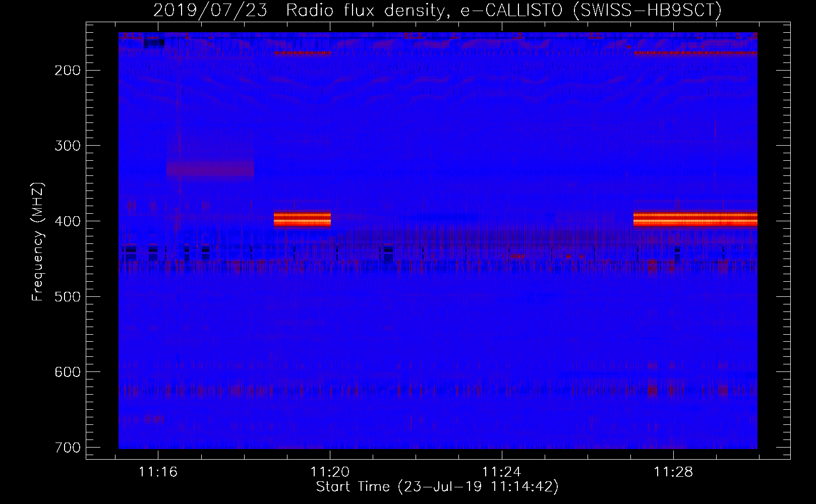This screenshot has width=816, height=504.
Task: Click the 11:24 time tick label
Action: coord(502,472)
